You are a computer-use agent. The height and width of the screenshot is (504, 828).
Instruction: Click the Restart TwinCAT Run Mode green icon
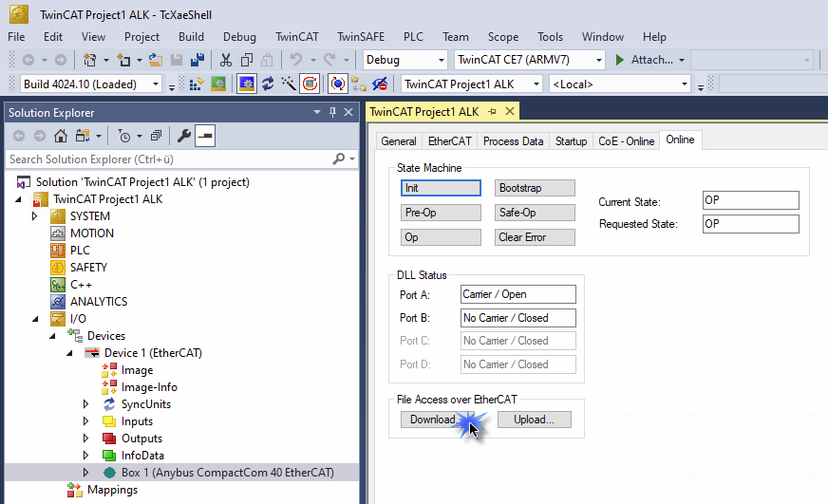218,84
